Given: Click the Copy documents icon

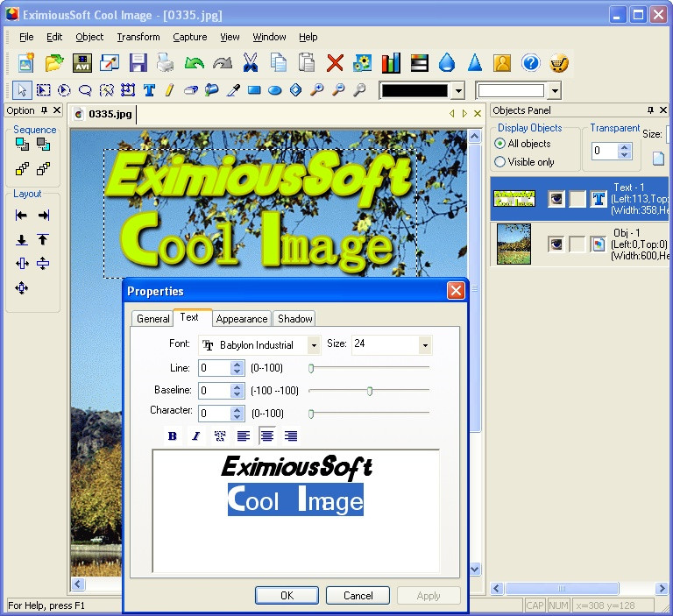Looking at the screenshot, I should click(x=278, y=63).
